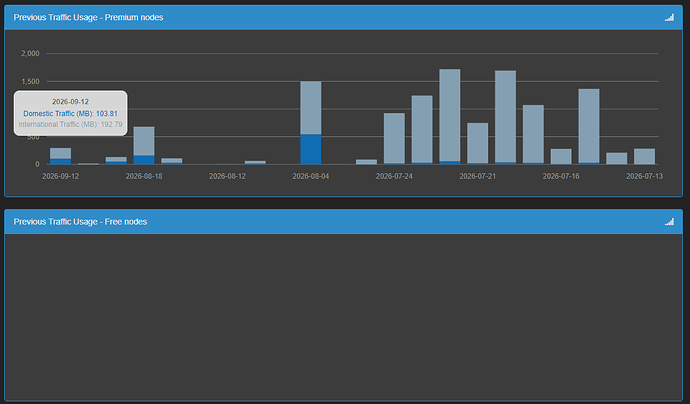Image resolution: width=690 pixels, height=404 pixels.
Task: Click the 2026-07-21 x-axis date label
Action: pos(477,176)
